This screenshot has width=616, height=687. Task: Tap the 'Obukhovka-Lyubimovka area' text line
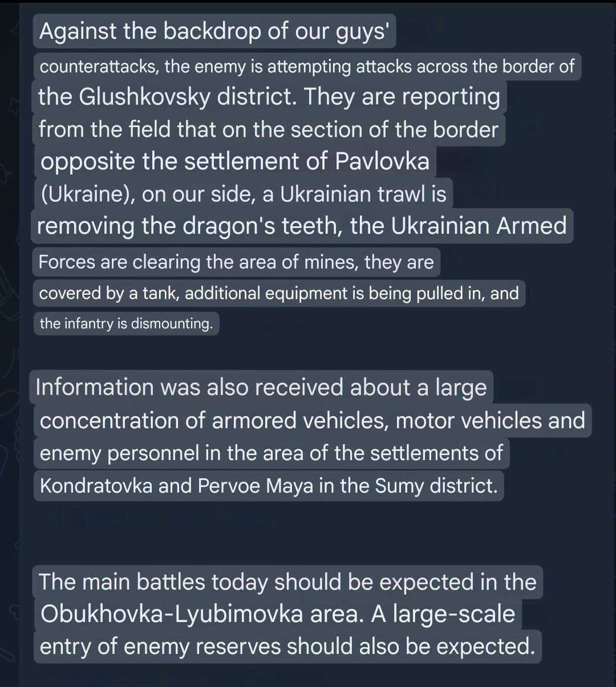pyautogui.click(x=278, y=615)
